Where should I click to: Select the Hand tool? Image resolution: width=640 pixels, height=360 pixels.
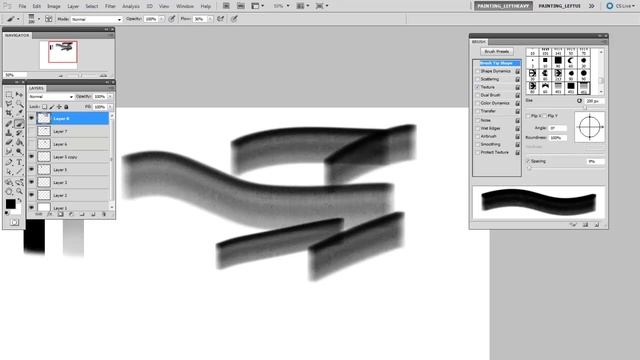9,191
